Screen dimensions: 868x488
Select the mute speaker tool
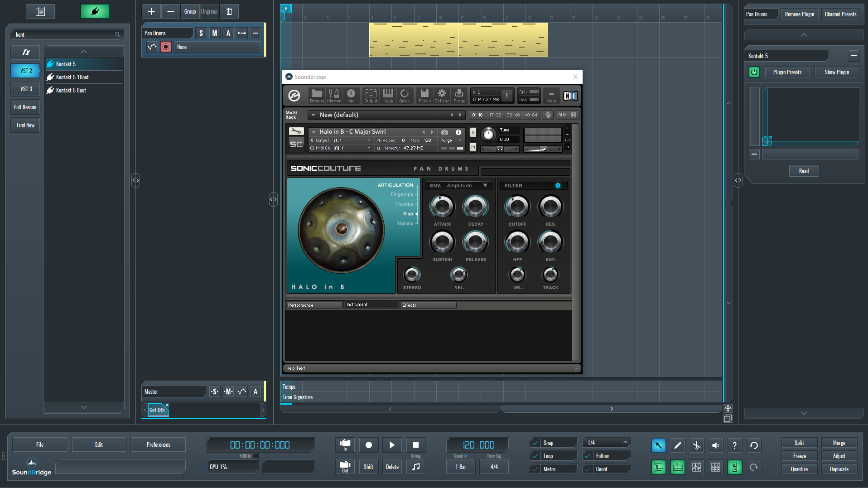[715, 445]
